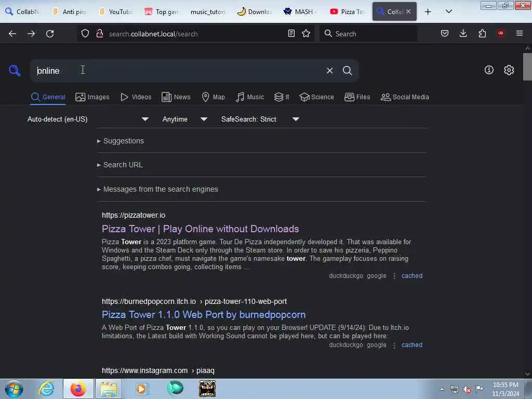This screenshot has width=532, height=399.
Task: Open the Windows Start menu
Action: pyautogui.click(x=14, y=389)
